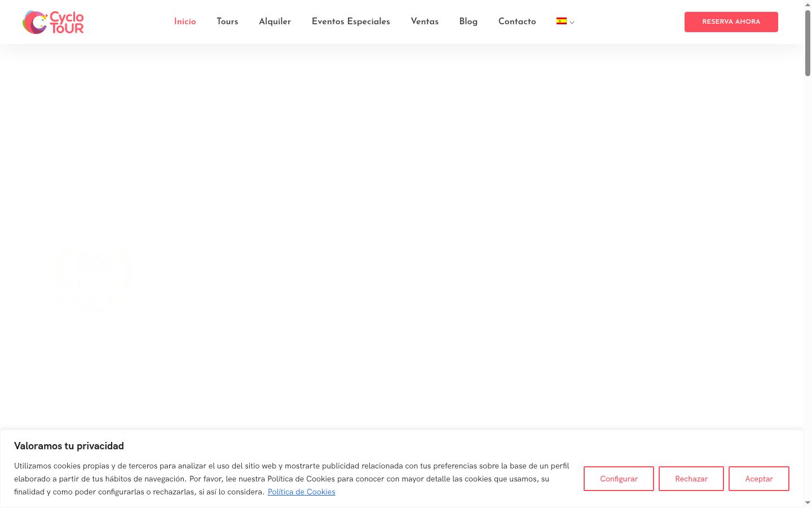Click the Cyclo Tour logo
Image resolution: width=812 pixels, height=508 pixels.
[53, 22]
